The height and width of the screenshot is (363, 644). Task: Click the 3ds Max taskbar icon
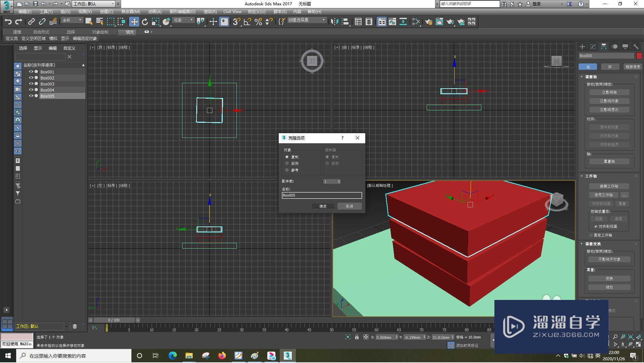(287, 356)
